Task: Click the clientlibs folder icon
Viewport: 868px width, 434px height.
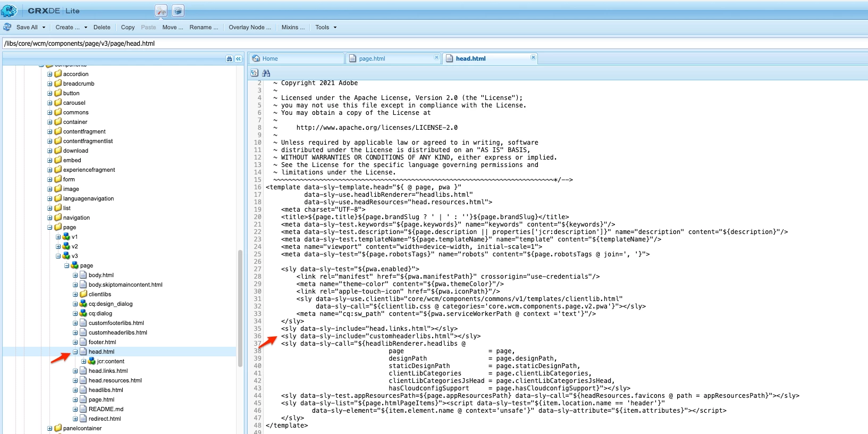Action: 83,294
